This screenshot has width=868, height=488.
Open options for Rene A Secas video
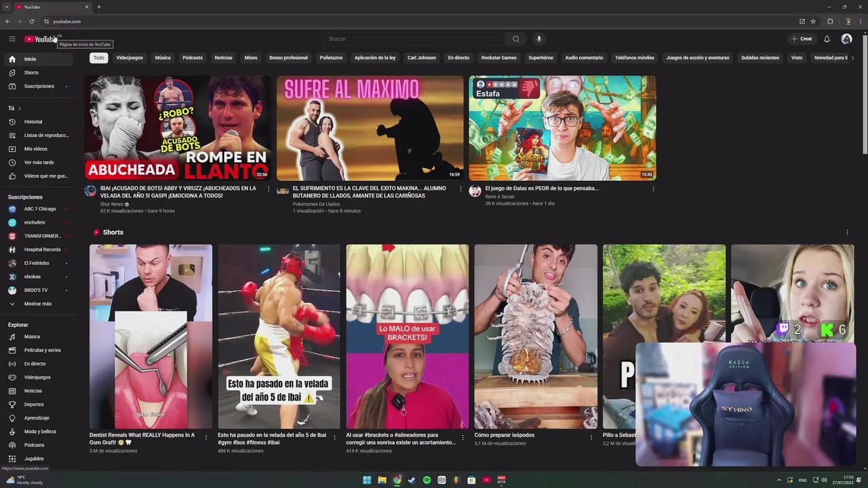click(654, 189)
